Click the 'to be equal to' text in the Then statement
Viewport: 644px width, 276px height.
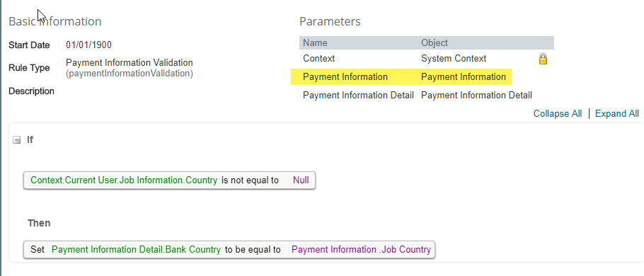click(253, 250)
